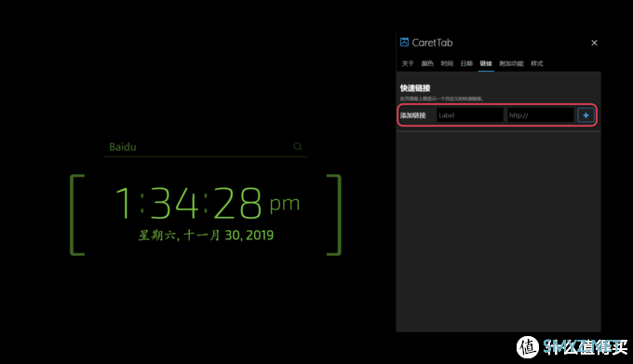Go to the 日期 tab

click(x=466, y=63)
